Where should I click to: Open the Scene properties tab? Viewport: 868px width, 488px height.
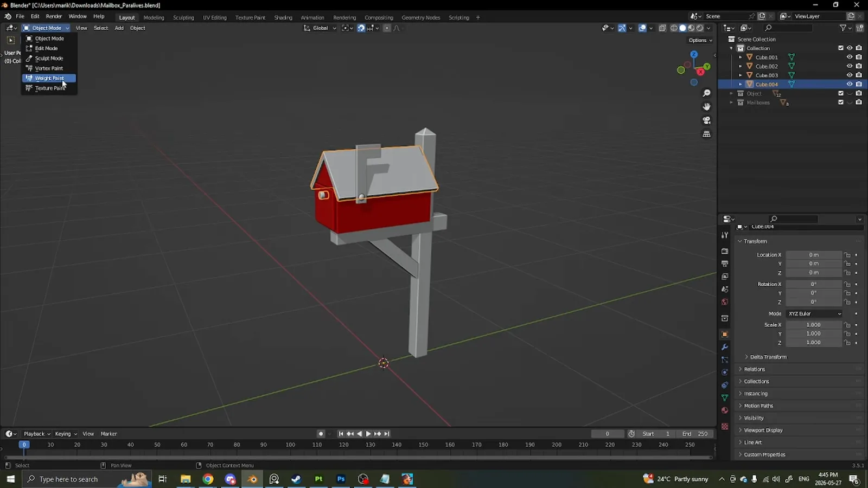[x=725, y=289]
